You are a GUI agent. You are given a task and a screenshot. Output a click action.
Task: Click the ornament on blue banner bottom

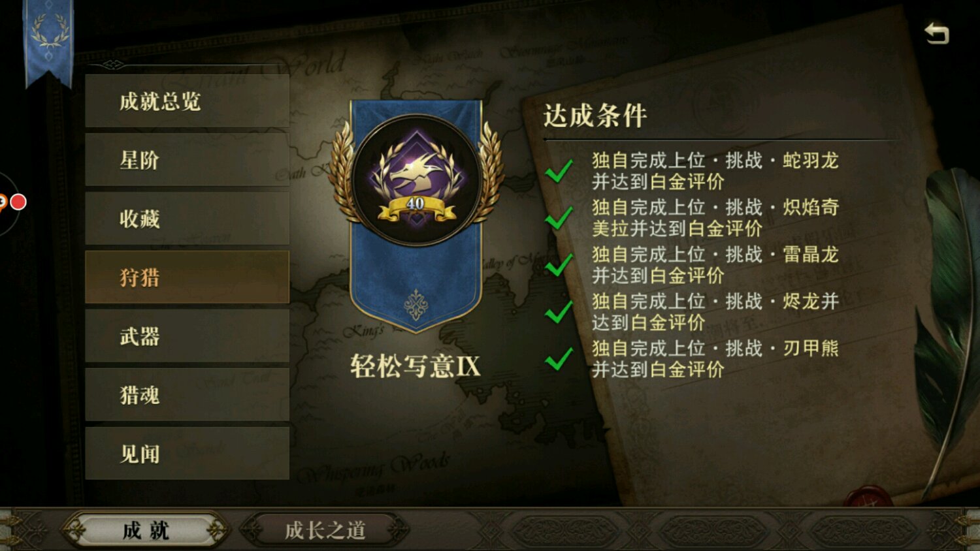point(416,304)
